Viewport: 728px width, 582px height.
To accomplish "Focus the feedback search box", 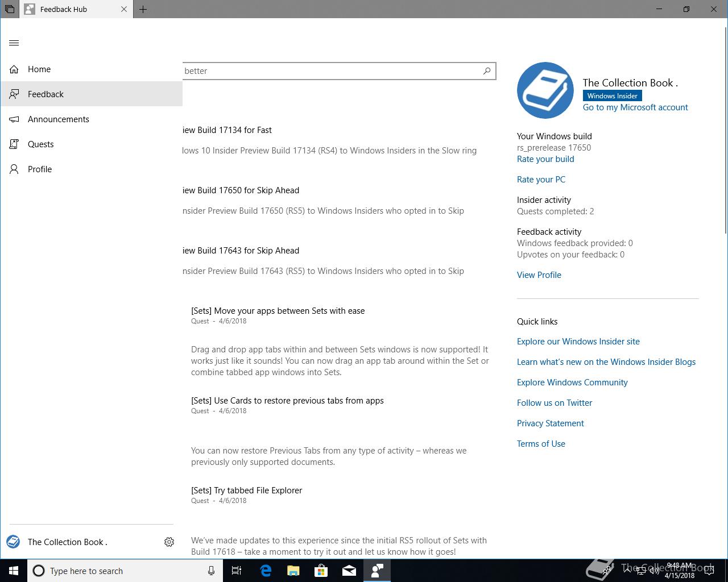I will click(339, 71).
